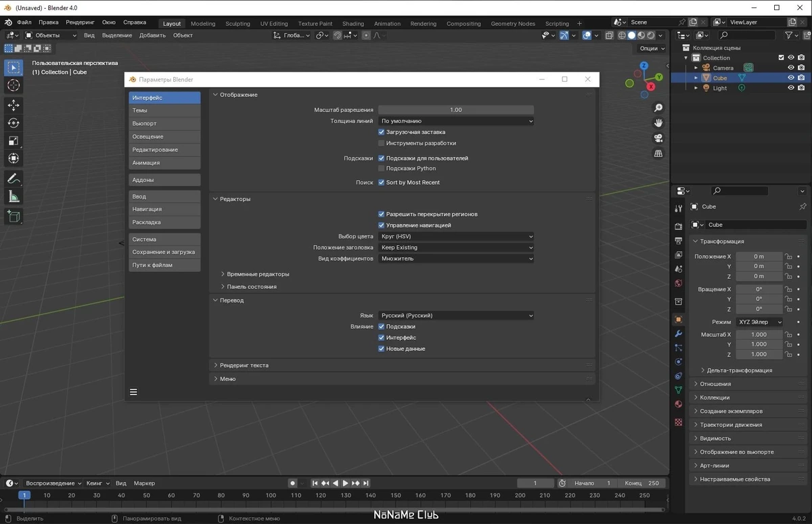This screenshot has width=812, height=524.
Task: Switch to the Shading workspace tab
Action: point(353,23)
